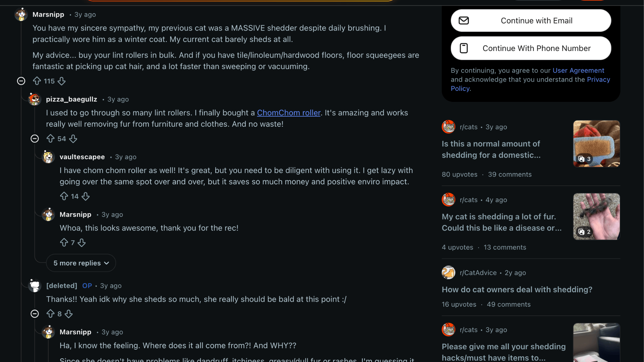
Task: Upvote the deleted OP's comment
Action: pyautogui.click(x=50, y=314)
